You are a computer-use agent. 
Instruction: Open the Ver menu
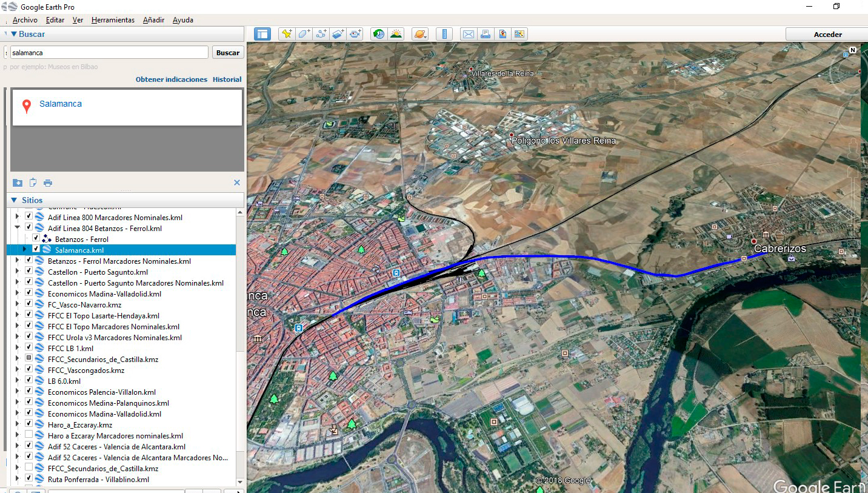(x=78, y=20)
